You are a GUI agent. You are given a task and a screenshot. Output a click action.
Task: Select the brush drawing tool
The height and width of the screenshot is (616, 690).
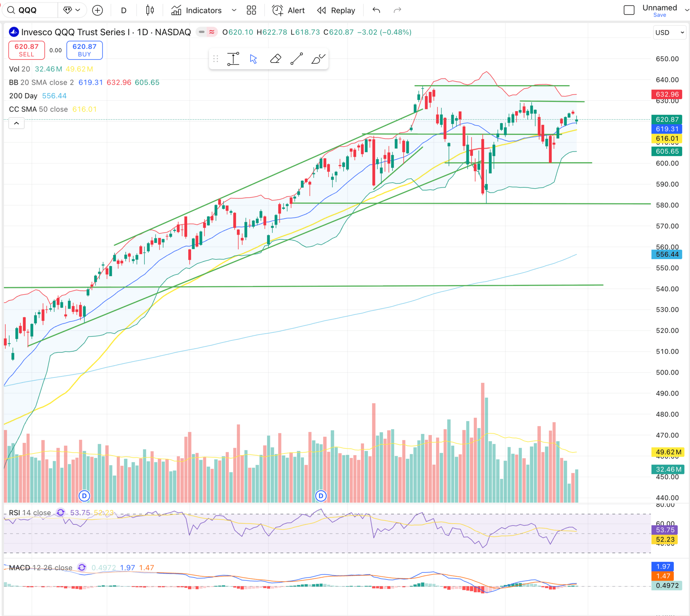[318, 59]
